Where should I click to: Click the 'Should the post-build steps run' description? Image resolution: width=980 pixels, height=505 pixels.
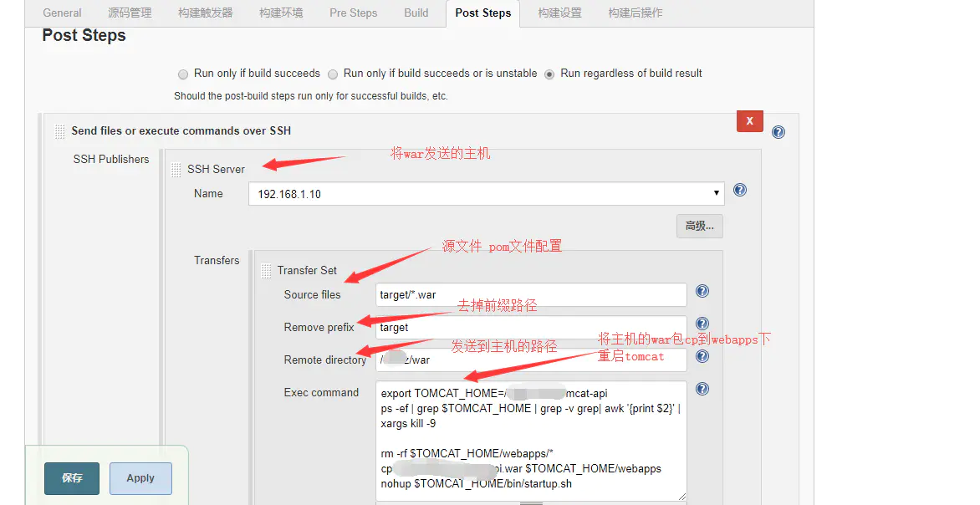(x=310, y=96)
